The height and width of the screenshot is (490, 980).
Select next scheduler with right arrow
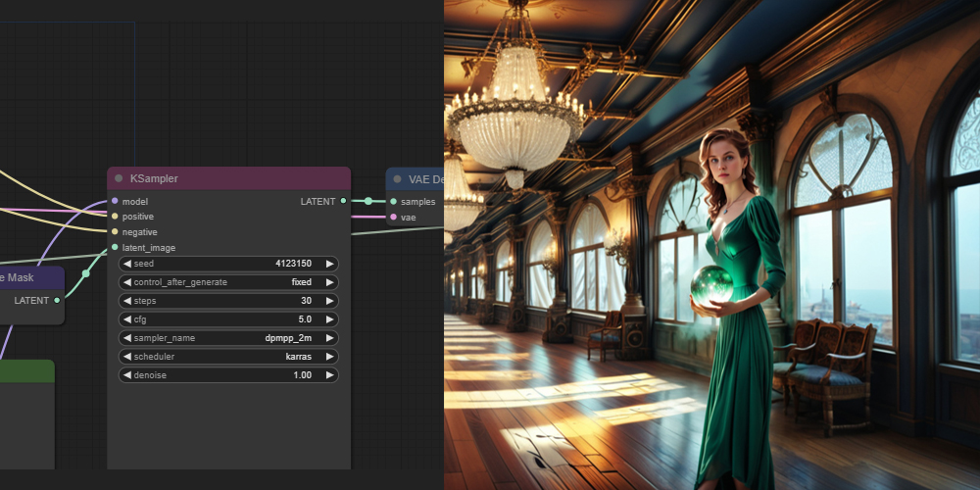(330, 357)
